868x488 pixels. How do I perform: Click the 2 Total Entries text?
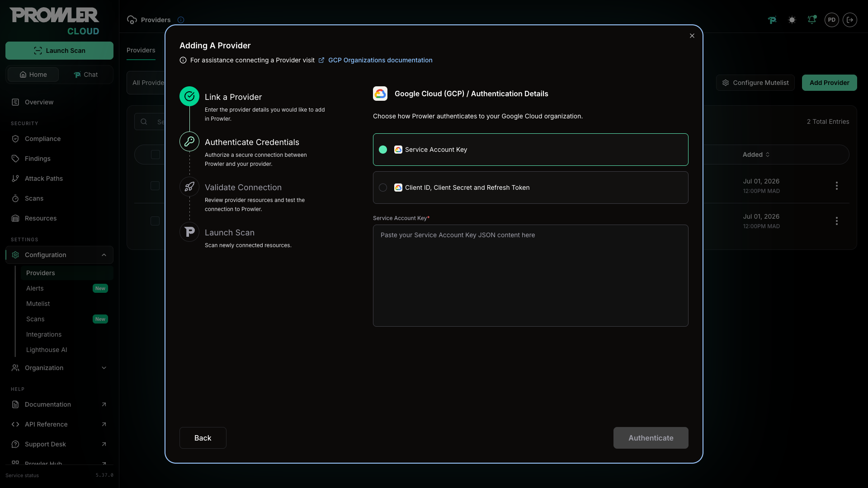pos(828,122)
